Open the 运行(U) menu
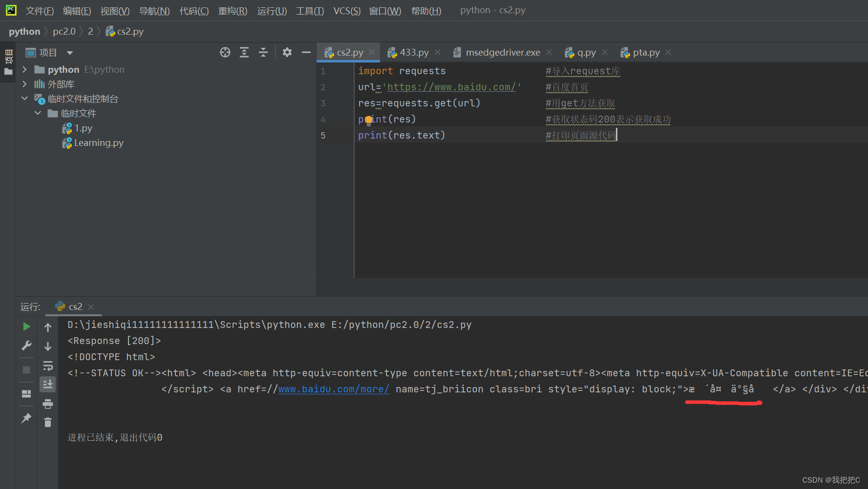Viewport: 868px width, 489px height. 272,11
